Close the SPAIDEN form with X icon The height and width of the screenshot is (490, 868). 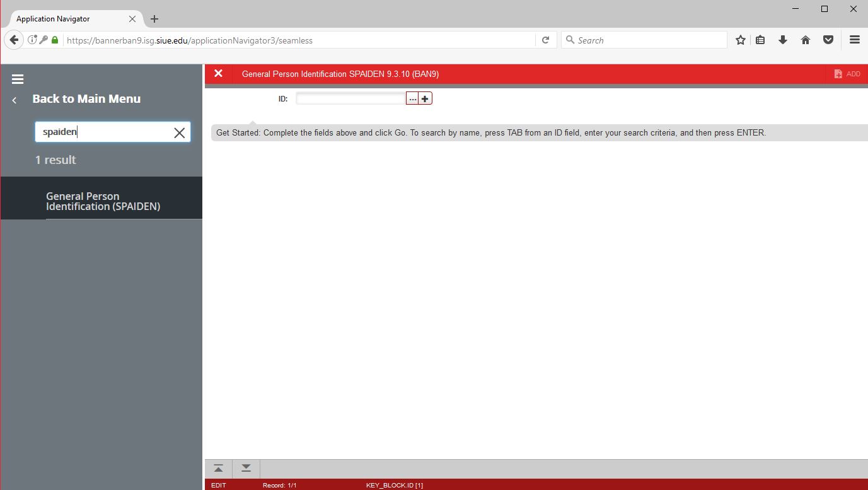pyautogui.click(x=218, y=74)
